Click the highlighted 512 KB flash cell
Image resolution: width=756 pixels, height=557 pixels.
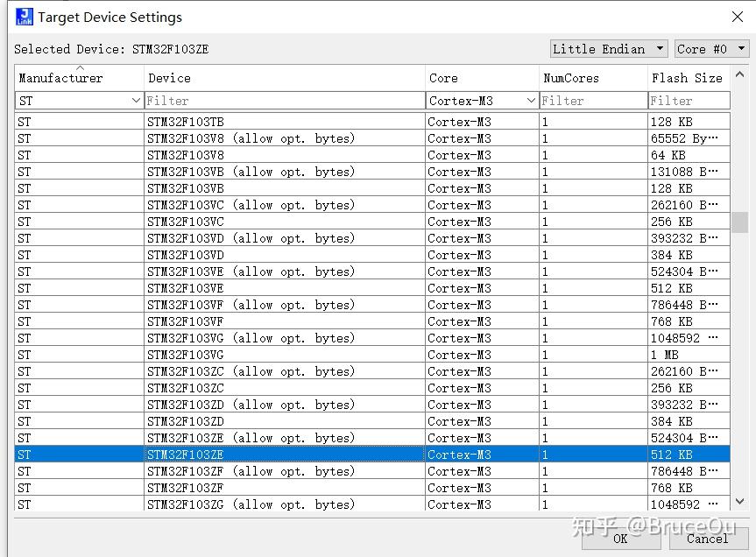[x=689, y=455]
